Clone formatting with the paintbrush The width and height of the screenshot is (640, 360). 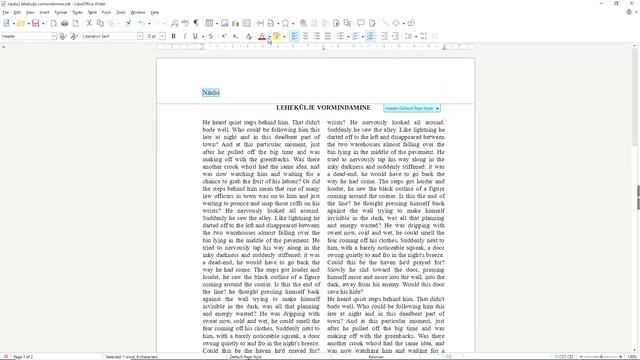128,23
